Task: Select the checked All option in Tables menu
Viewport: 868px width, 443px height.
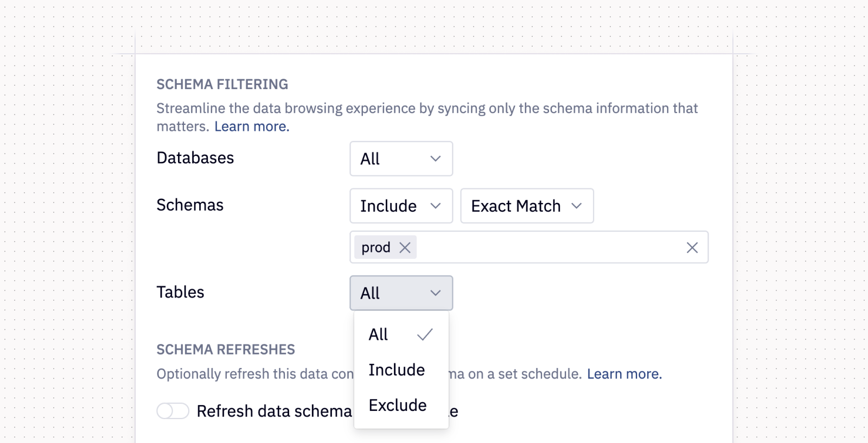Action: [x=378, y=334]
